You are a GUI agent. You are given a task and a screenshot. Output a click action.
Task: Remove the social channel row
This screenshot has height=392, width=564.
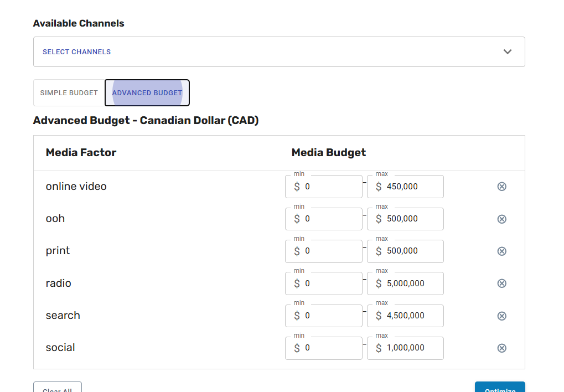502,348
